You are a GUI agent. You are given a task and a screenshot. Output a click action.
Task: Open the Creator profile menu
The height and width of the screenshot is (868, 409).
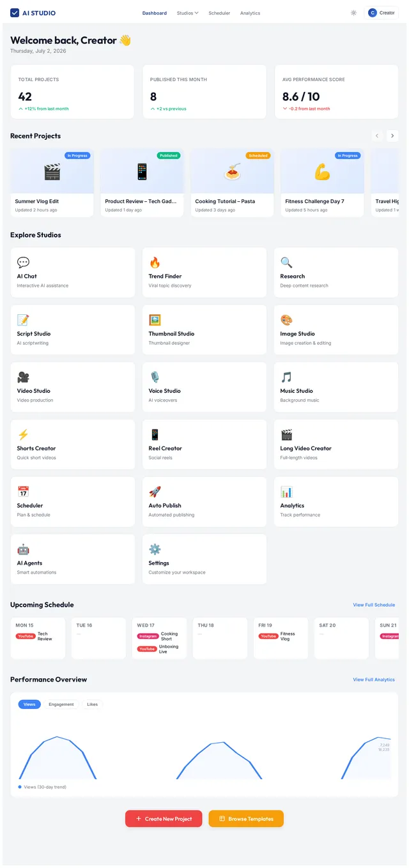[x=382, y=13]
